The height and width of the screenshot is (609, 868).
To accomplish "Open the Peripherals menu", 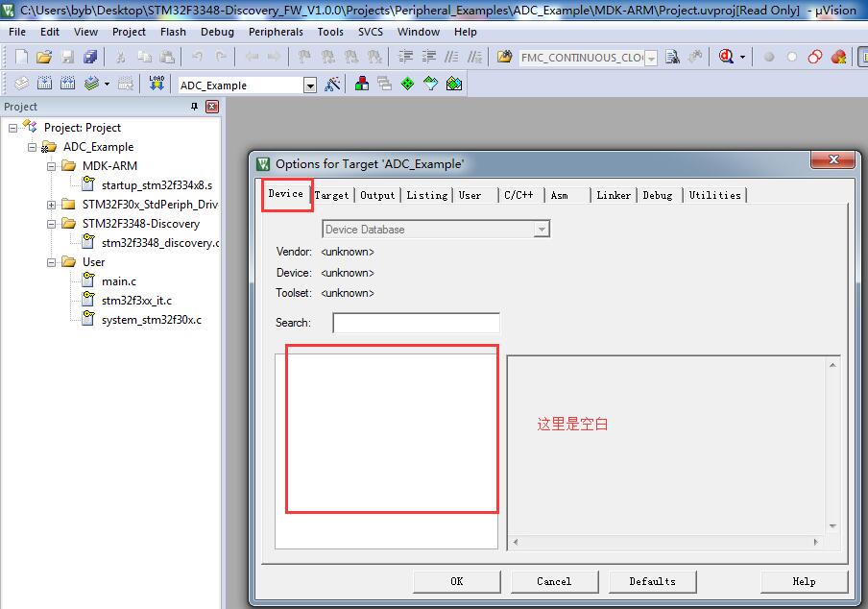I will (x=276, y=32).
